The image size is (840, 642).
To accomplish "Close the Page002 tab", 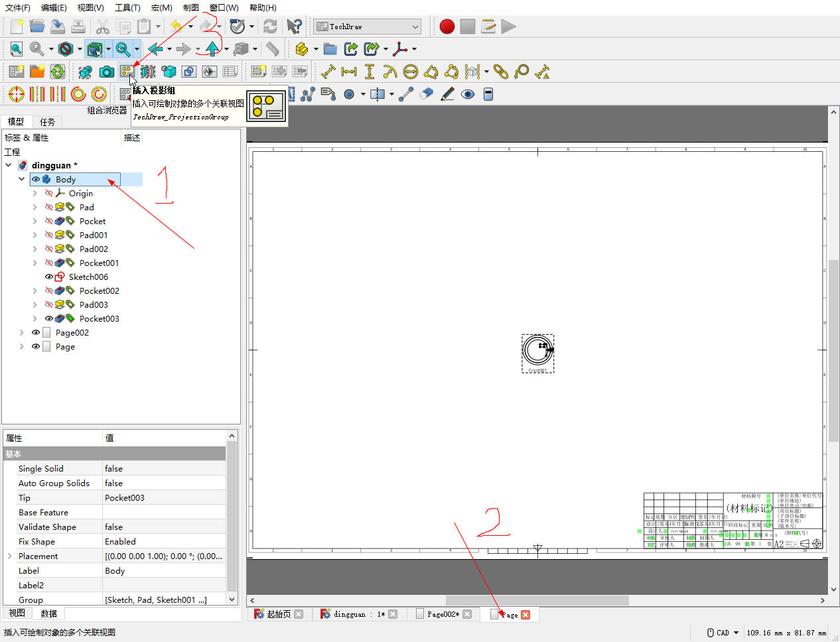I will pyautogui.click(x=467, y=614).
